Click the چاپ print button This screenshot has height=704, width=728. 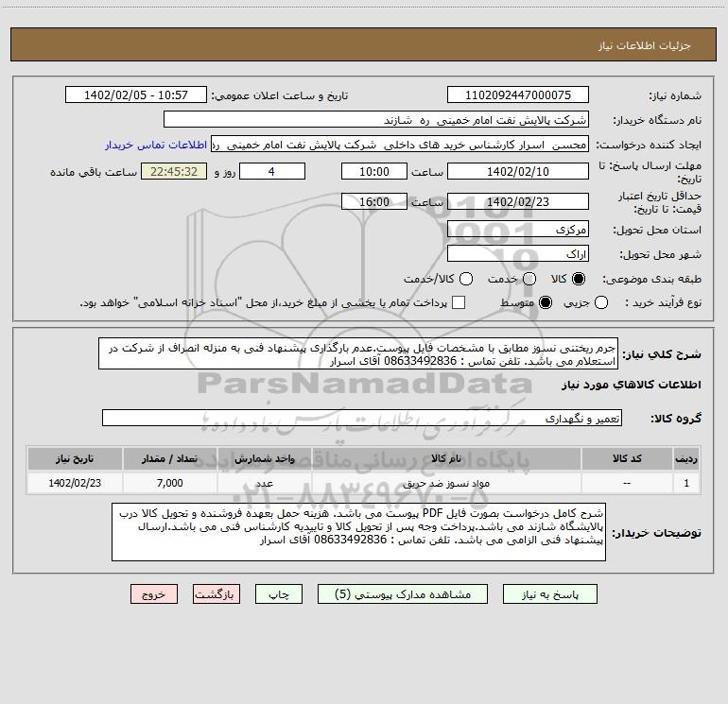pos(279,594)
